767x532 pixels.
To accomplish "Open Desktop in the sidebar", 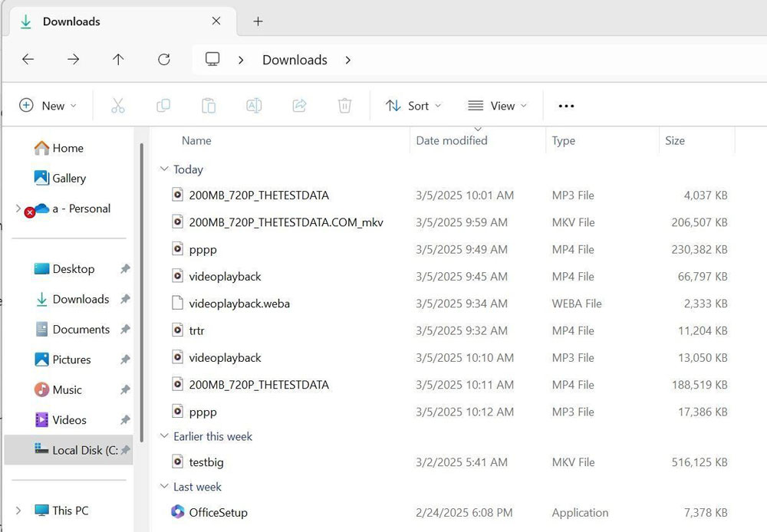I will (x=64, y=269).
